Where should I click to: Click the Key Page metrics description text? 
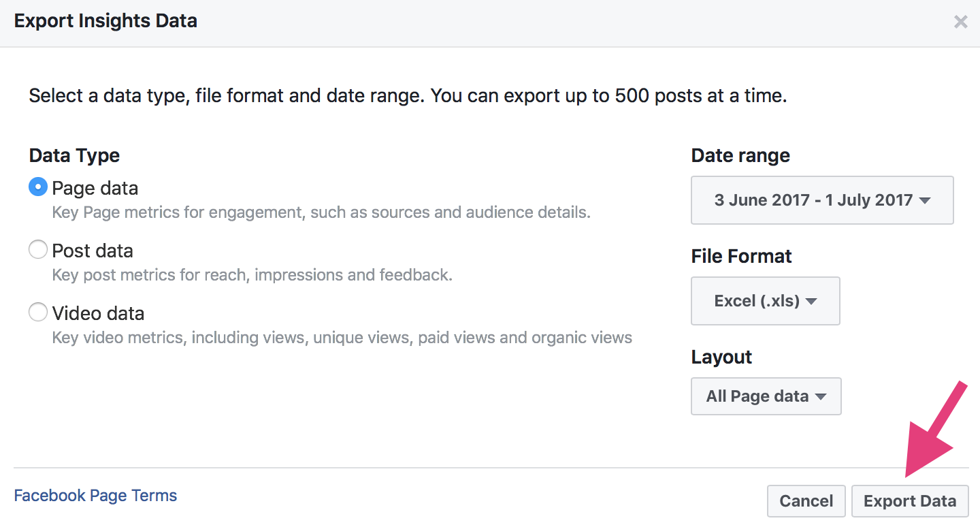coord(321,212)
